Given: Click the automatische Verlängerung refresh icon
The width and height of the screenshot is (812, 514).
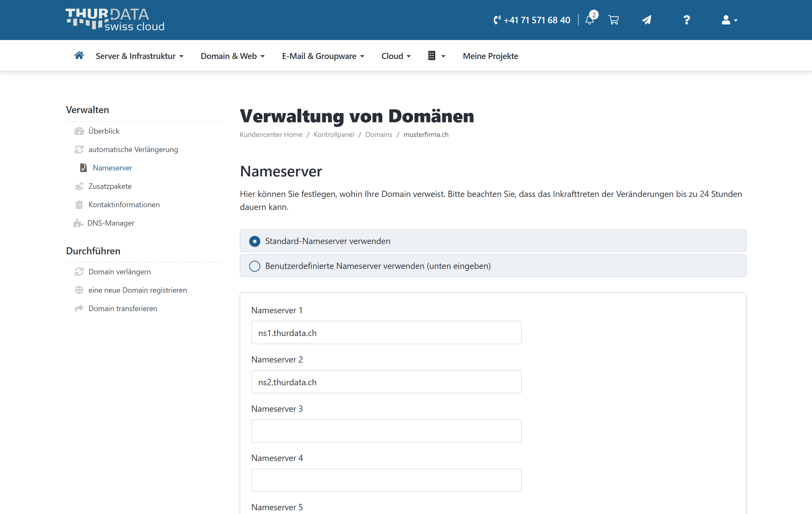Looking at the screenshot, I should [79, 149].
